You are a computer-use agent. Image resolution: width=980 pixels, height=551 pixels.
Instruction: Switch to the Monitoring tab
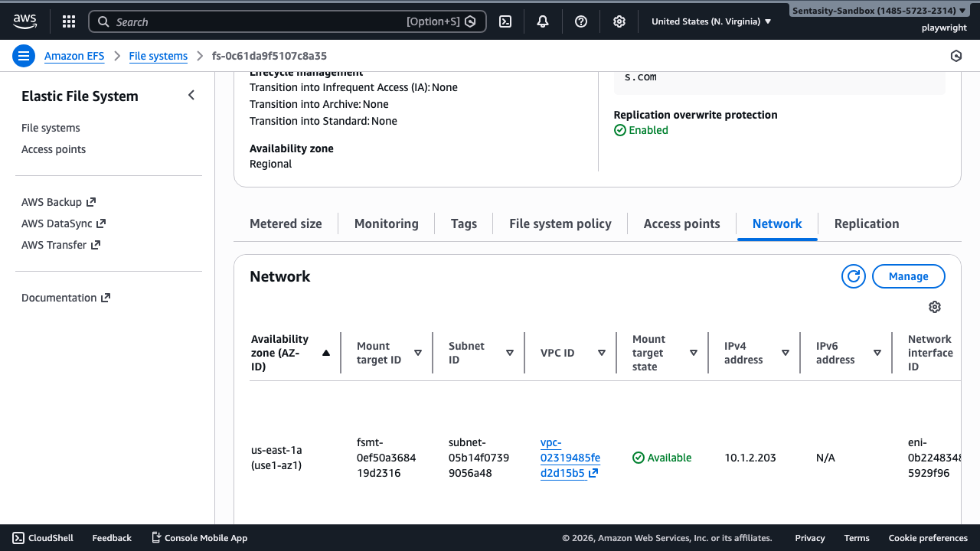(386, 223)
